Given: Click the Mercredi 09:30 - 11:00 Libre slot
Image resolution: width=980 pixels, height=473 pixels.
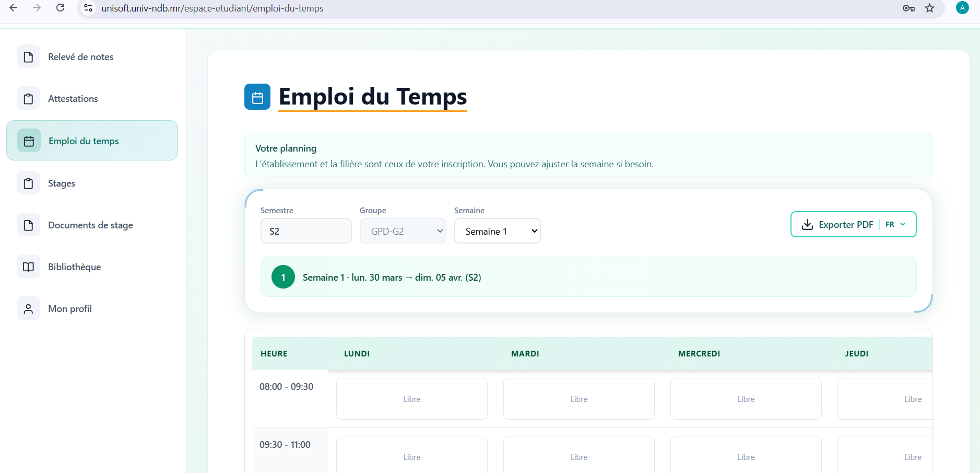Looking at the screenshot, I should [746, 455].
